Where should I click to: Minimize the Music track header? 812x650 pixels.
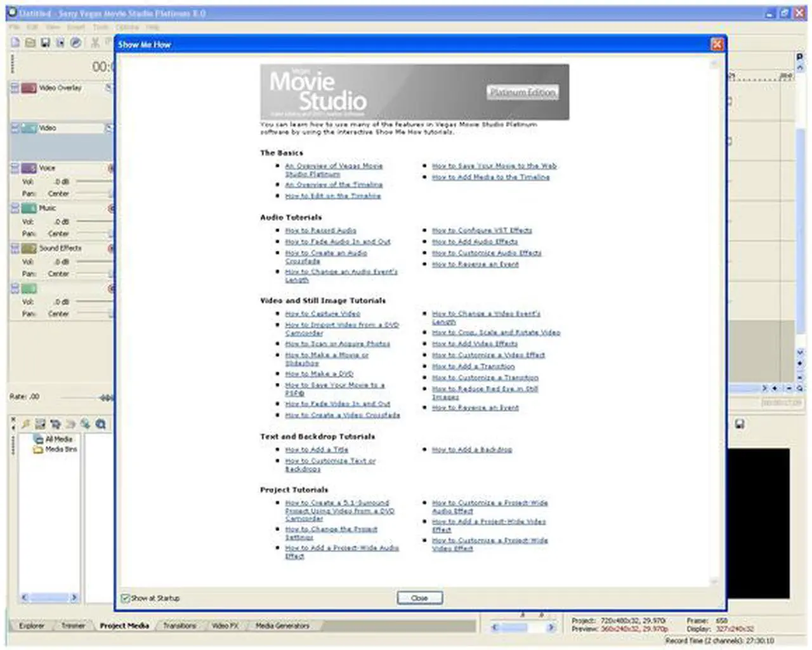(15, 208)
